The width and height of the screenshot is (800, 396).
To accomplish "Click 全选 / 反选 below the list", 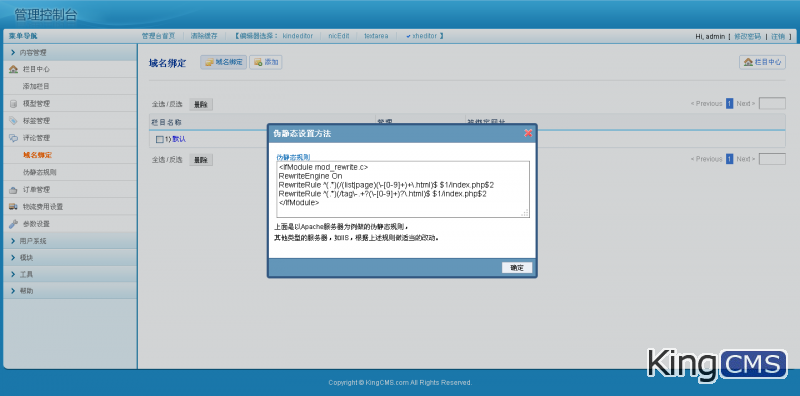I will tap(167, 160).
